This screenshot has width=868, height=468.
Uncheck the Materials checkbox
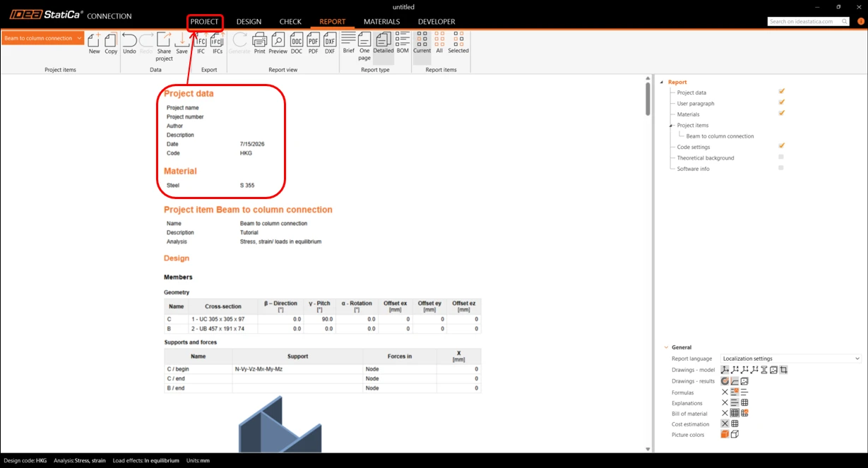pyautogui.click(x=781, y=113)
